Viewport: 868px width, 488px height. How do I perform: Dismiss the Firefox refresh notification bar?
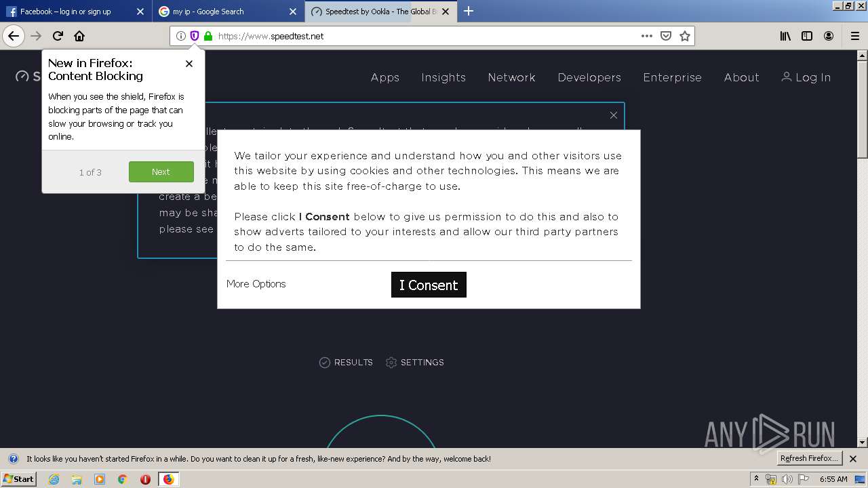click(x=853, y=459)
